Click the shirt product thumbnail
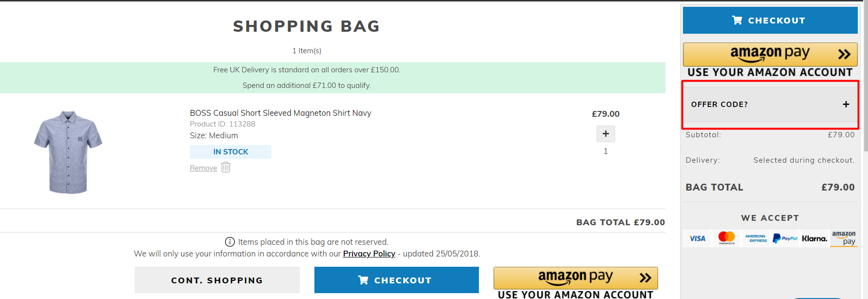 (x=68, y=150)
